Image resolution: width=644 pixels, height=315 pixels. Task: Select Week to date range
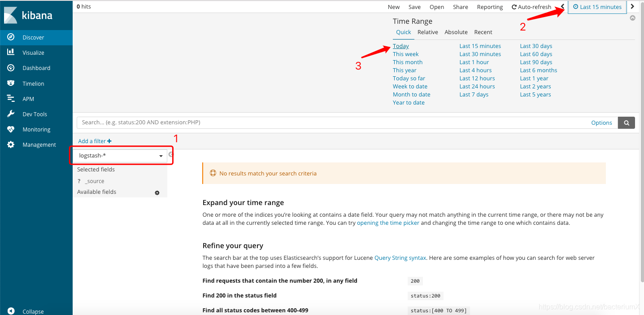[x=410, y=86]
